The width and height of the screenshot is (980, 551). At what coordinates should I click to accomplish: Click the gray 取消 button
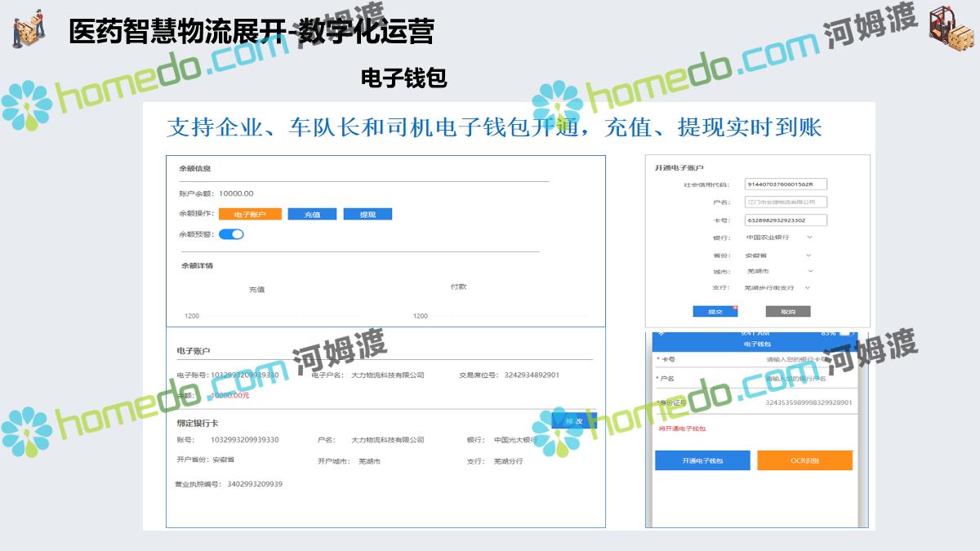[787, 312]
